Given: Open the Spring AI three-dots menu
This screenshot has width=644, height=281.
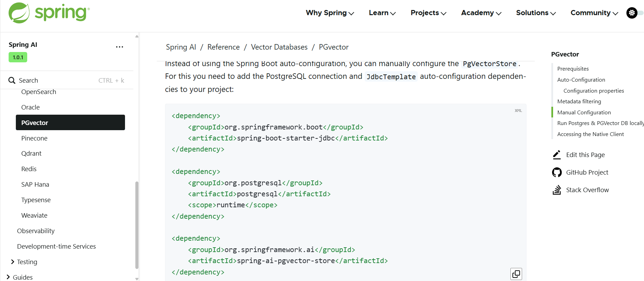Looking at the screenshot, I should [120, 47].
